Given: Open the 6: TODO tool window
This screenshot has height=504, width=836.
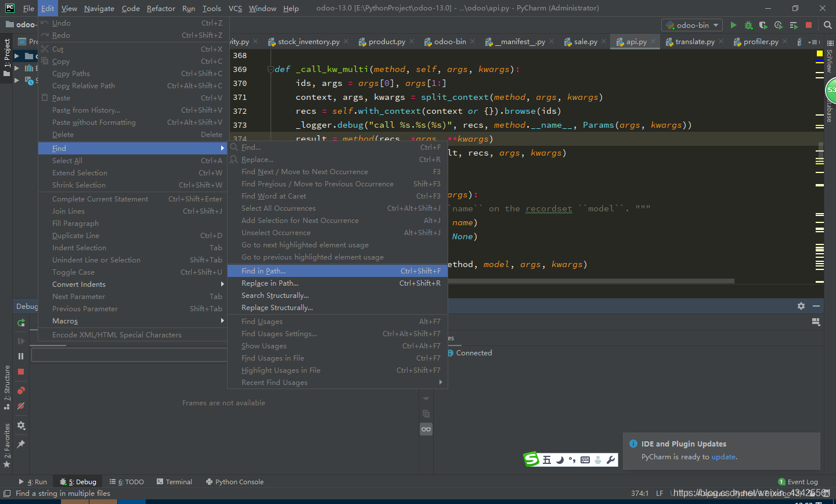Looking at the screenshot, I should coord(127,482).
